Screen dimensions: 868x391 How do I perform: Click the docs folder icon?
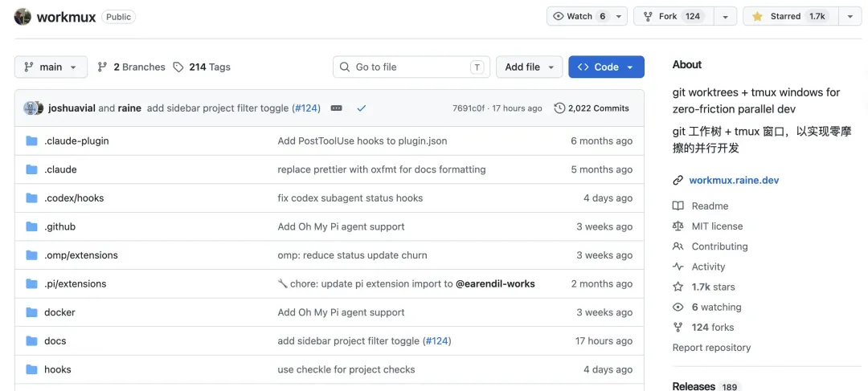[x=31, y=341]
